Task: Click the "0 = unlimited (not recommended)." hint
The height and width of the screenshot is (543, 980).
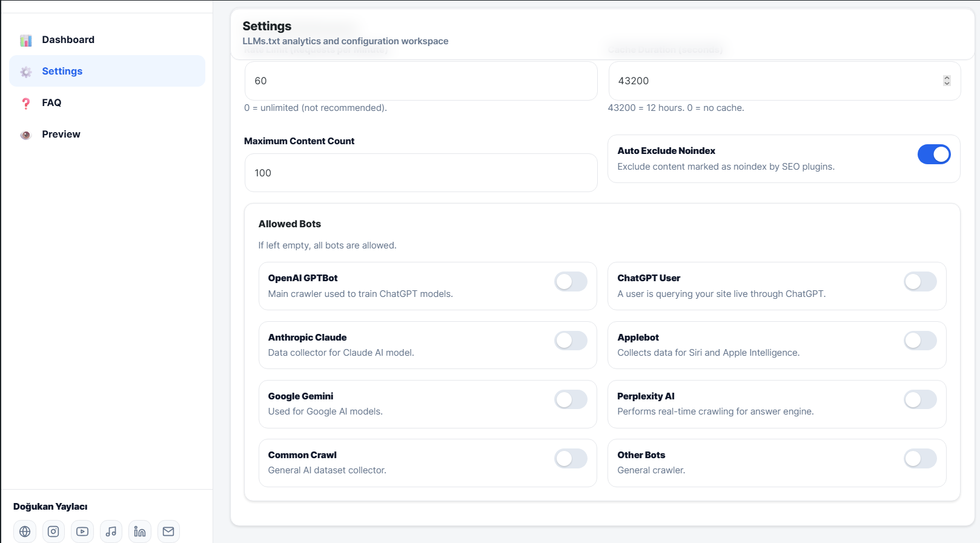Action: (316, 108)
